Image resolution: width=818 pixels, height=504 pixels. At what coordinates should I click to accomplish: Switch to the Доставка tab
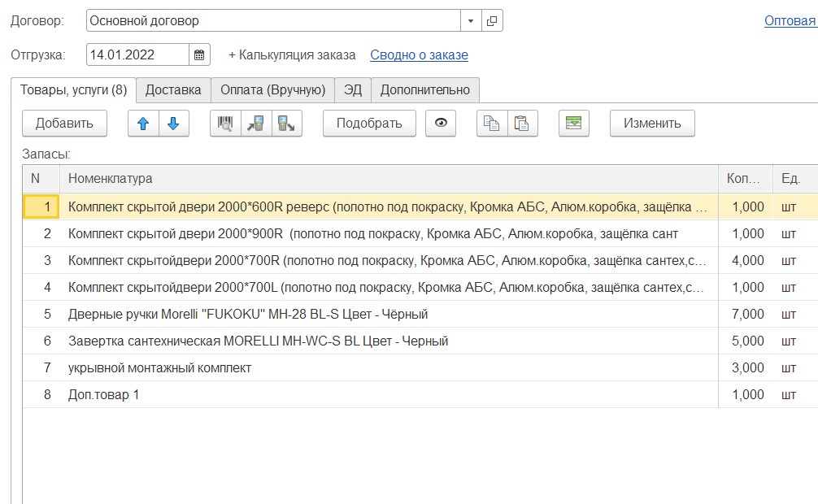[x=173, y=90]
